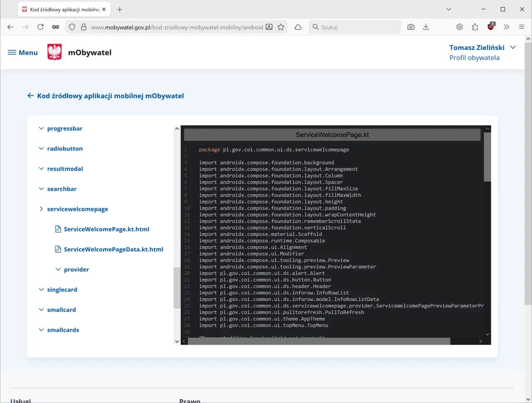Take a screenshot using the camera icon
532x403 pixels.
(411, 27)
